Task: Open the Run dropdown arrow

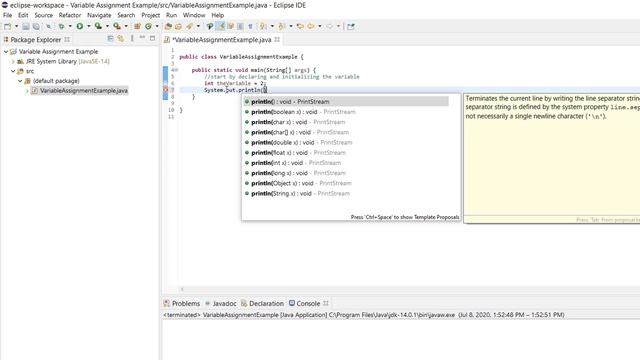Action: click(89, 27)
